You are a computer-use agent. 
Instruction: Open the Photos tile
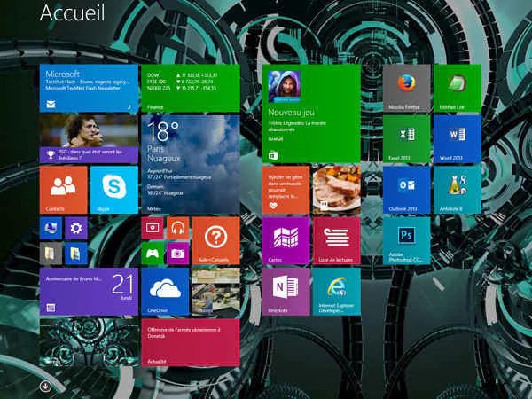[215, 292]
